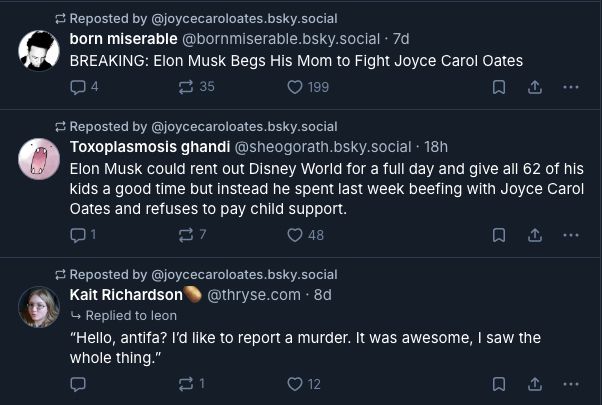Repost the born miserable post

(x=184, y=87)
